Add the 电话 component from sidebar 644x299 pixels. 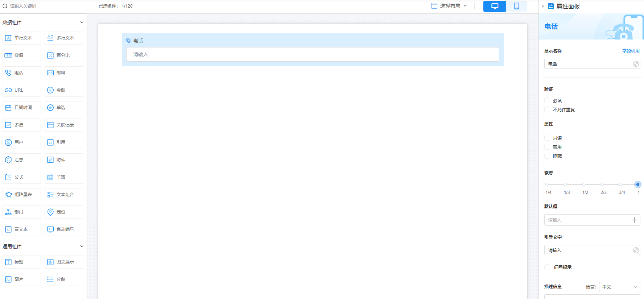coord(22,73)
